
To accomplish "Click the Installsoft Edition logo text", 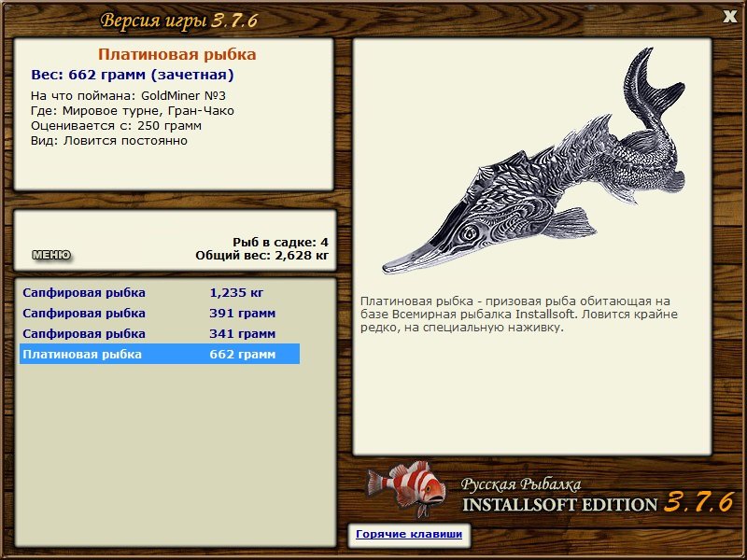I will [x=559, y=505].
